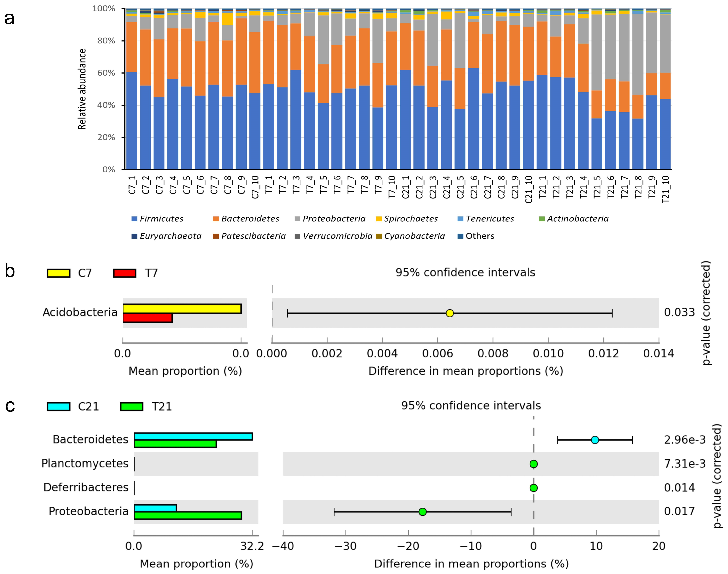Screen dimensions: 728x574
Task: Click the green T21 legend box
Action: point(132,407)
